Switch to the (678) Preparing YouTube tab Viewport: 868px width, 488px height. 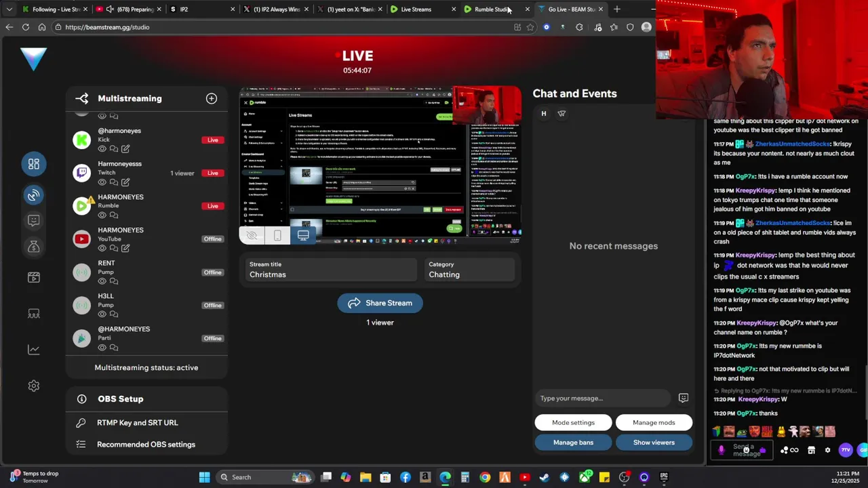[128, 9]
